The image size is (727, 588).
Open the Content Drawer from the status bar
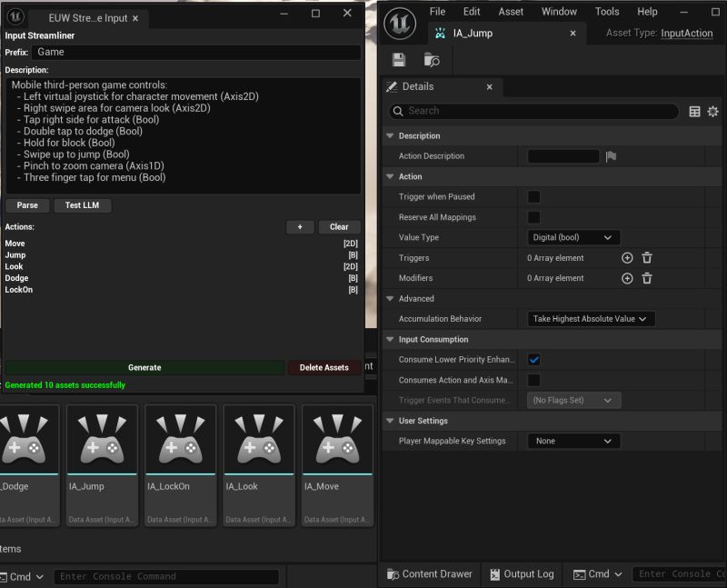429,574
